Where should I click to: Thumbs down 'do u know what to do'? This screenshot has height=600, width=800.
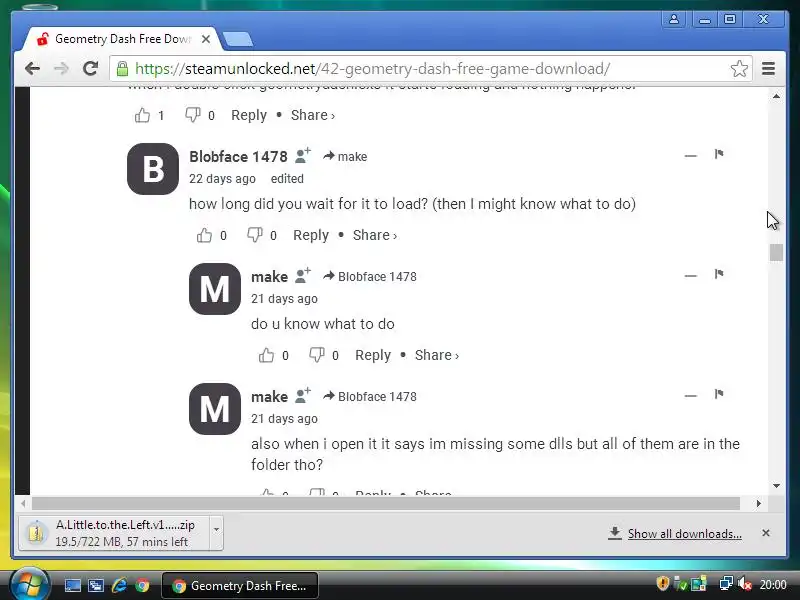pyautogui.click(x=316, y=355)
